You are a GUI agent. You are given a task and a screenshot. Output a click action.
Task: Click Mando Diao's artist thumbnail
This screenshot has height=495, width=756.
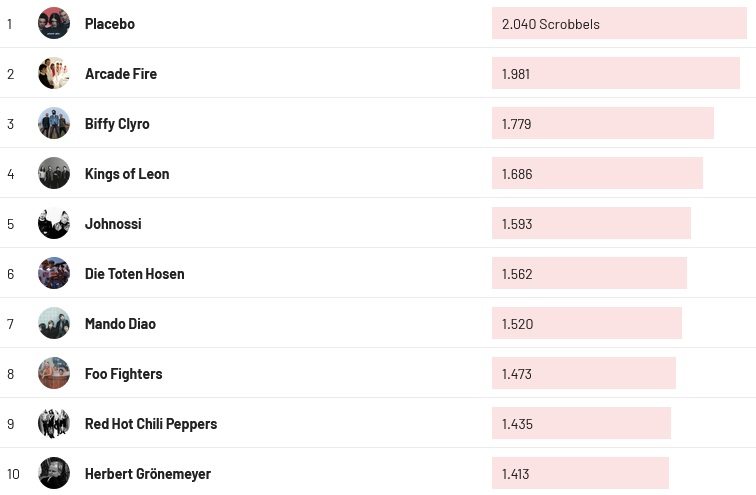tap(54, 323)
